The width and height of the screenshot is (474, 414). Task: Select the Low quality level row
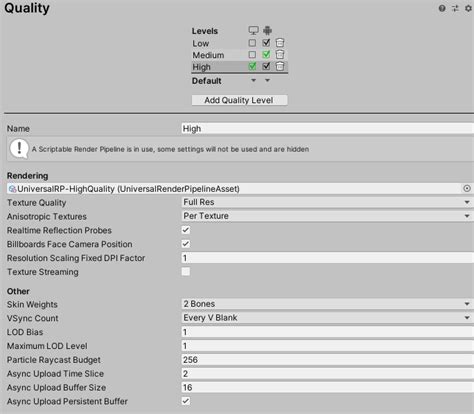coord(239,43)
